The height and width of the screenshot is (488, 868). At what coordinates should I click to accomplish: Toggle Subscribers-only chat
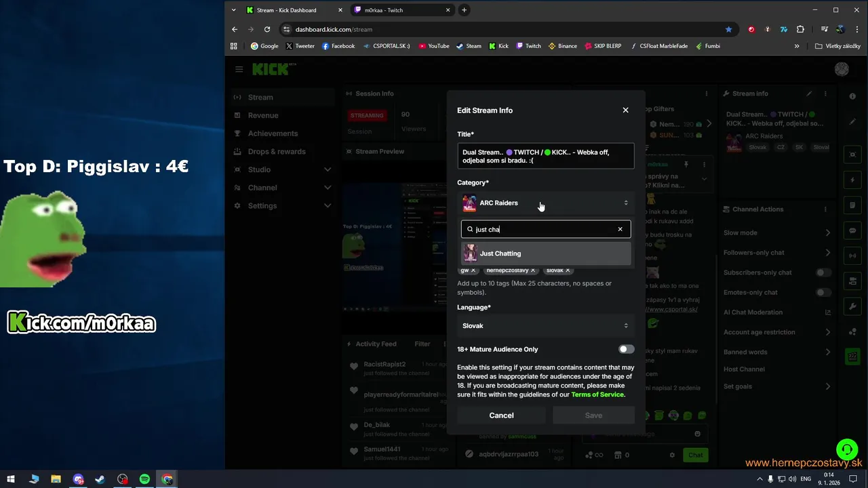823,272
